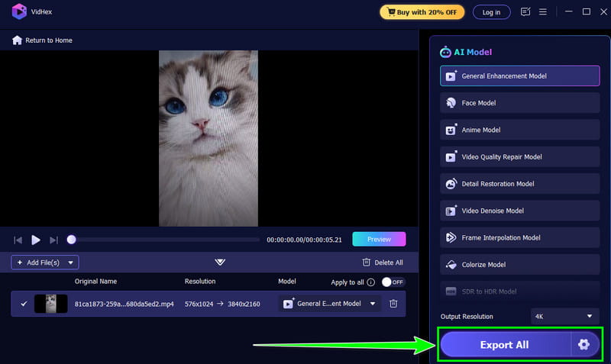Click the cat video preview frame
611x364 pixels.
click(x=209, y=138)
